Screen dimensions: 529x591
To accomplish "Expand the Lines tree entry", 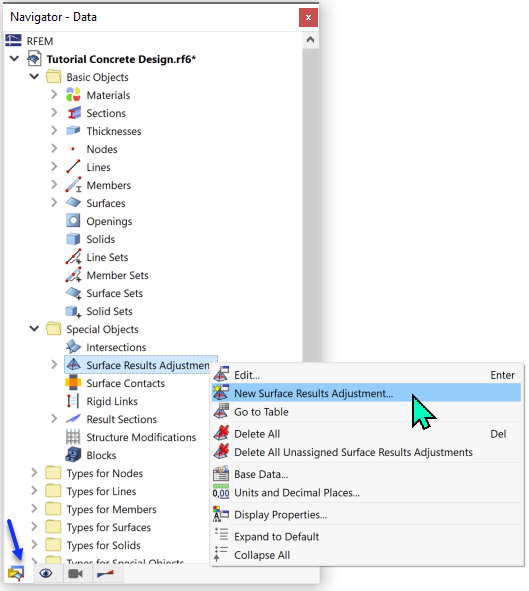I will (x=54, y=167).
